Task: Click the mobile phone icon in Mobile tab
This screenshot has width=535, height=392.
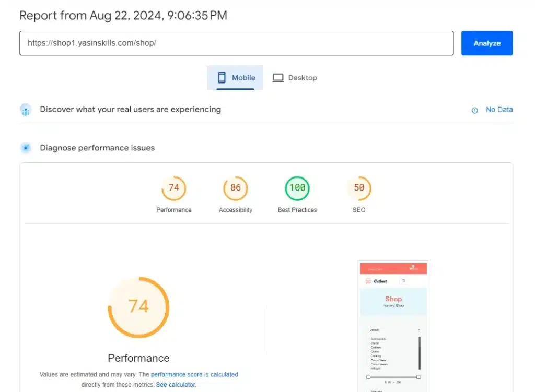Action: pos(222,78)
